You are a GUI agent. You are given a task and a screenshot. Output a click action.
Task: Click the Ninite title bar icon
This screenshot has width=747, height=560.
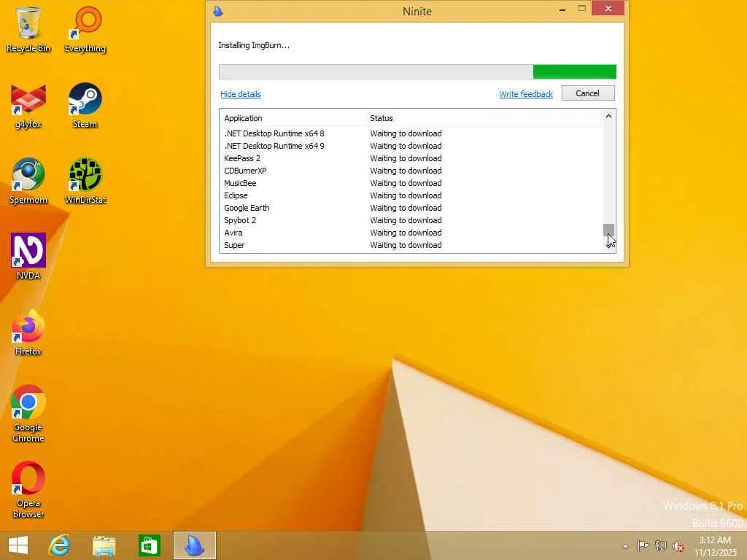pyautogui.click(x=218, y=11)
